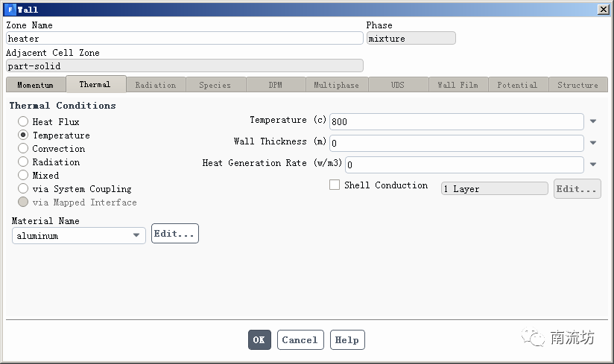Click the Cancel button

(x=300, y=340)
